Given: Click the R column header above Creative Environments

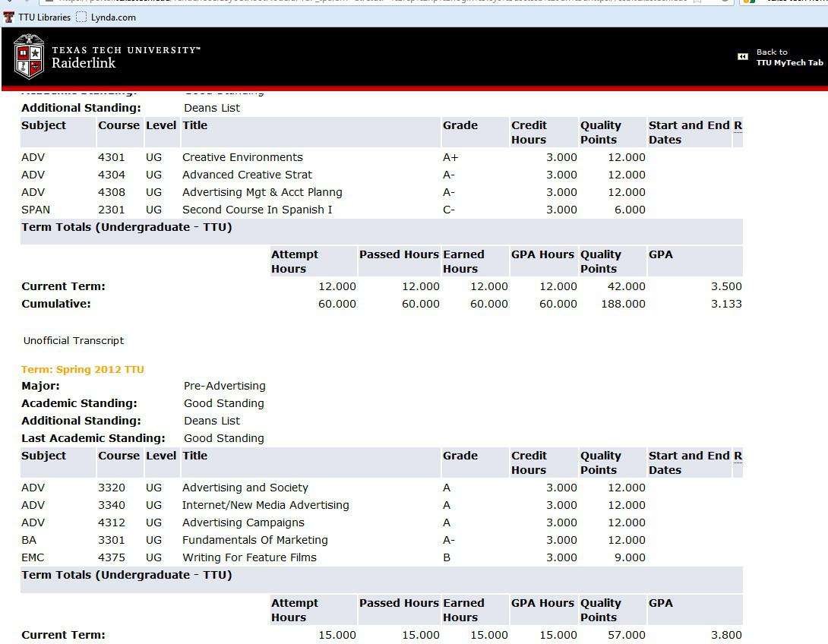Looking at the screenshot, I should pyautogui.click(x=738, y=125).
